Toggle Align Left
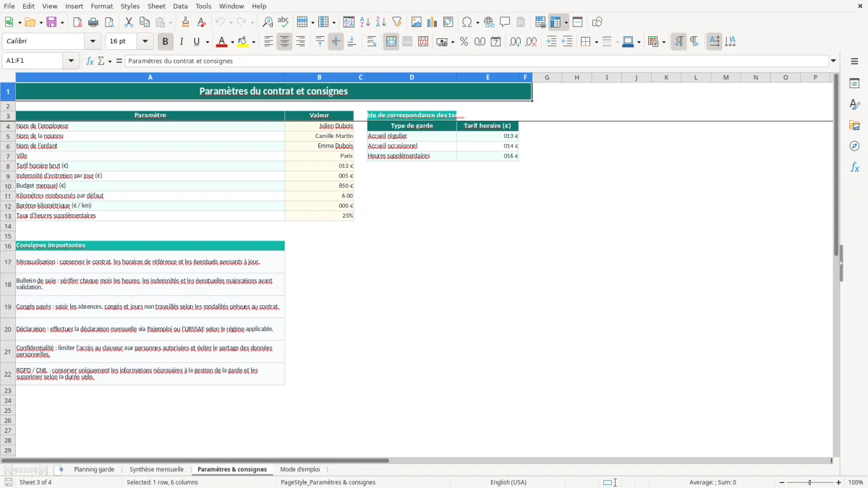 [x=268, y=42]
